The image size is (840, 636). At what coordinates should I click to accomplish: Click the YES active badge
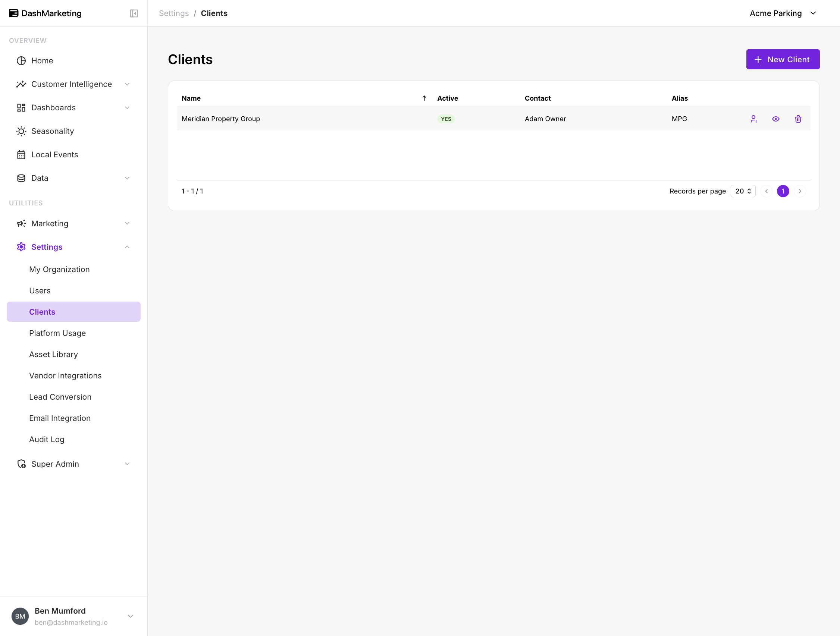click(446, 119)
